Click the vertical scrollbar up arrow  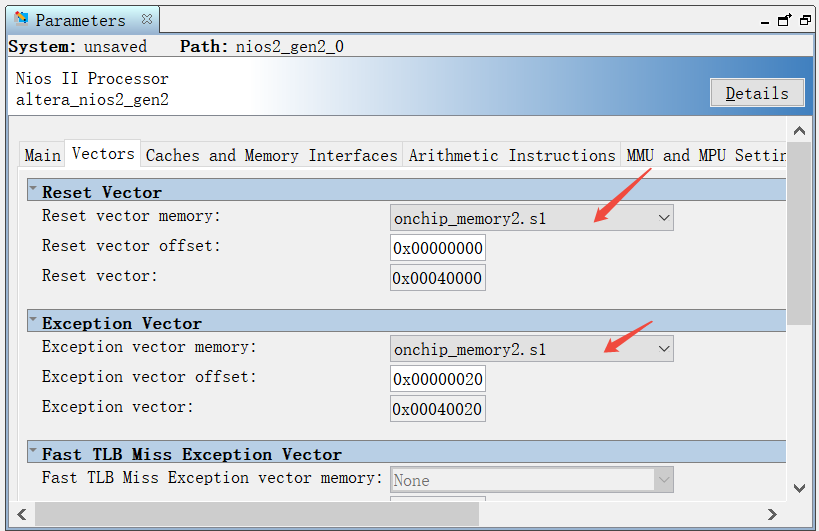799,131
